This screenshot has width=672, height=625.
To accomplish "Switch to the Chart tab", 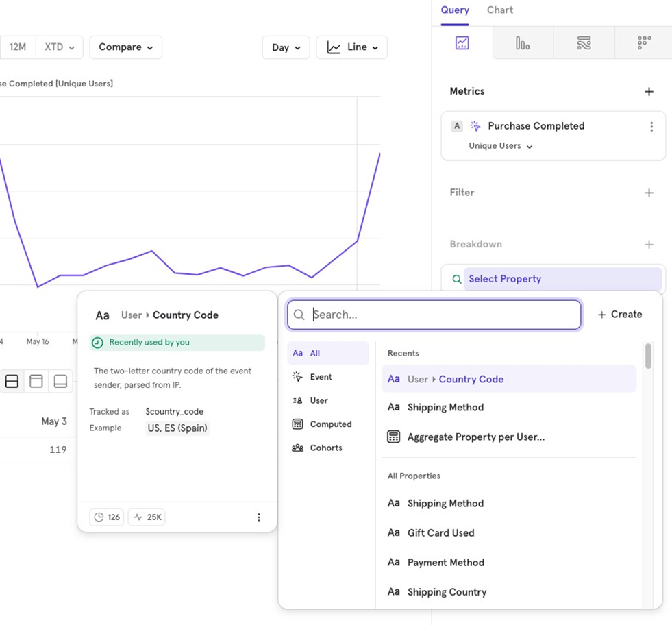I will click(x=499, y=10).
